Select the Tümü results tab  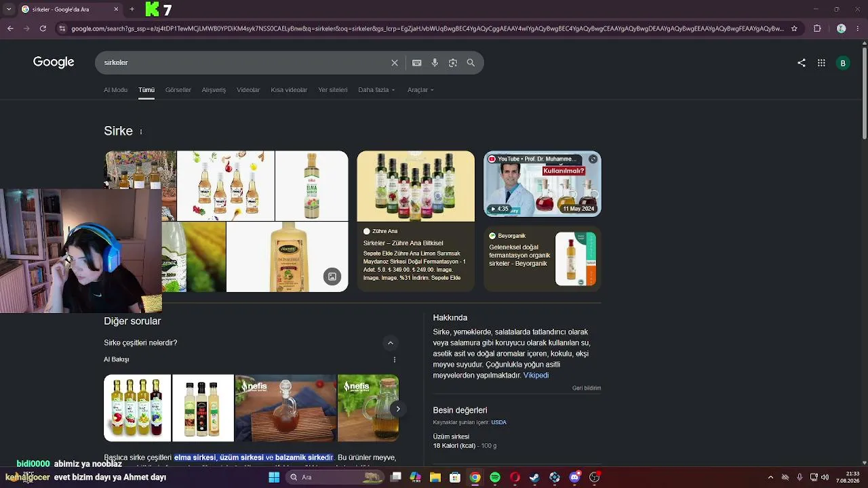tap(146, 90)
